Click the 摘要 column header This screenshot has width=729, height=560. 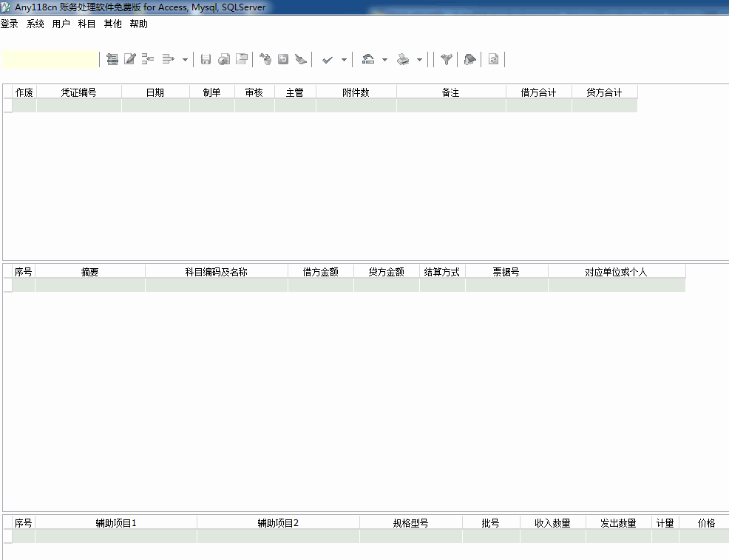tap(89, 271)
